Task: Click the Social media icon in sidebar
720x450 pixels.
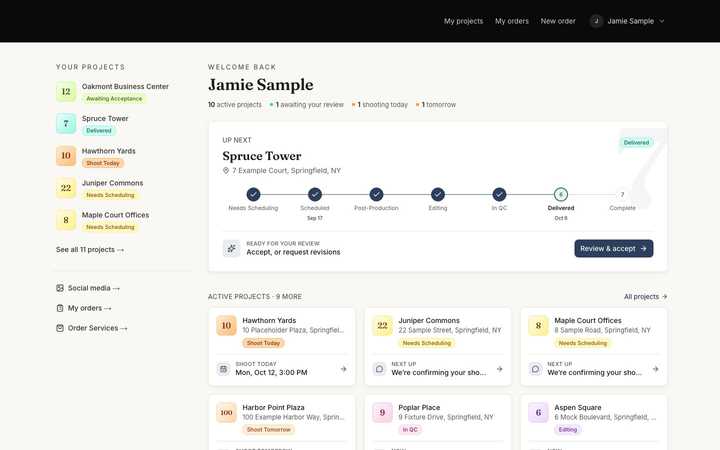Action: click(60, 288)
